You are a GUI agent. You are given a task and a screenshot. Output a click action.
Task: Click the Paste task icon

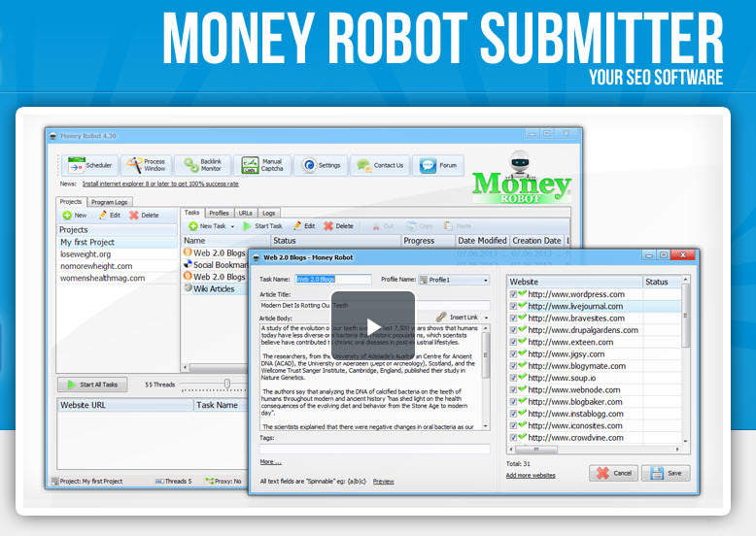pos(458,226)
